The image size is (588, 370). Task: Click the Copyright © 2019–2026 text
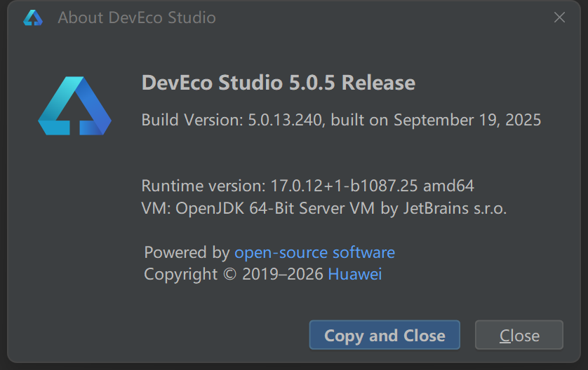pos(234,274)
